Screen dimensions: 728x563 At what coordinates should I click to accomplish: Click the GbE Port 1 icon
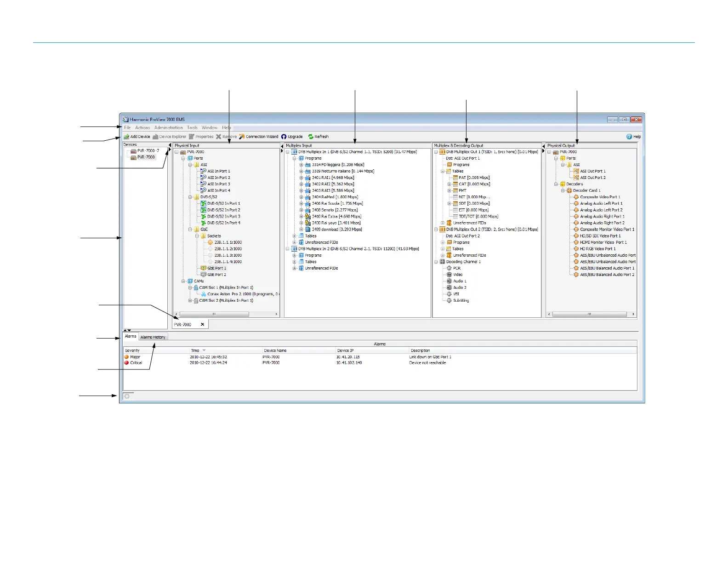(x=203, y=268)
